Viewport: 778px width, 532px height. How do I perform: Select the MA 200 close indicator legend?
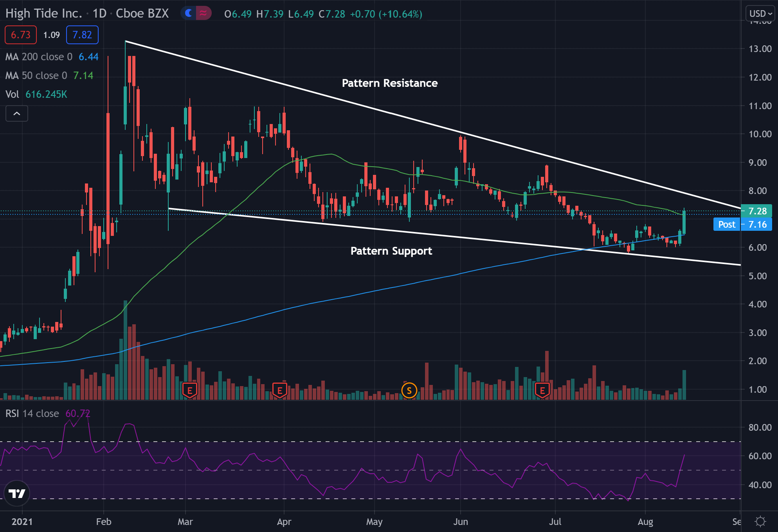pyautogui.click(x=52, y=57)
